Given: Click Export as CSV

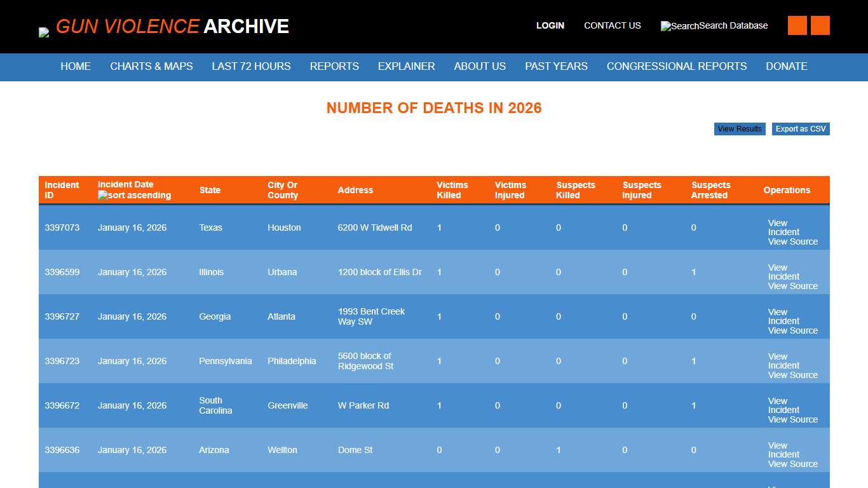Looking at the screenshot, I should point(800,129).
